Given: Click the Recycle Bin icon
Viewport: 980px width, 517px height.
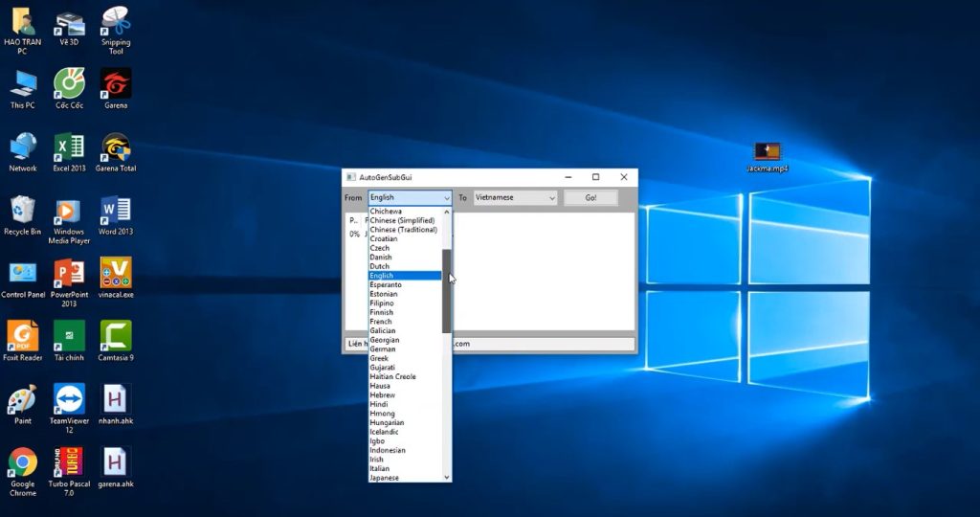Looking at the screenshot, I should click(23, 211).
